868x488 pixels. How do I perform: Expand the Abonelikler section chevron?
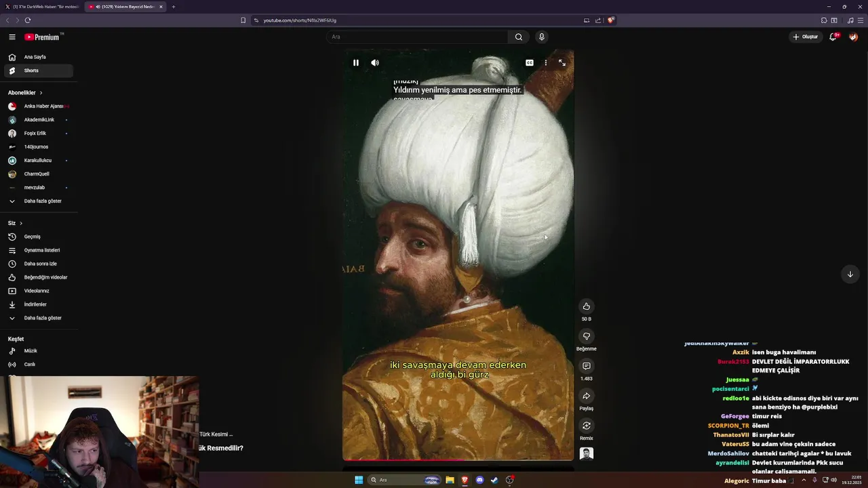(41, 93)
